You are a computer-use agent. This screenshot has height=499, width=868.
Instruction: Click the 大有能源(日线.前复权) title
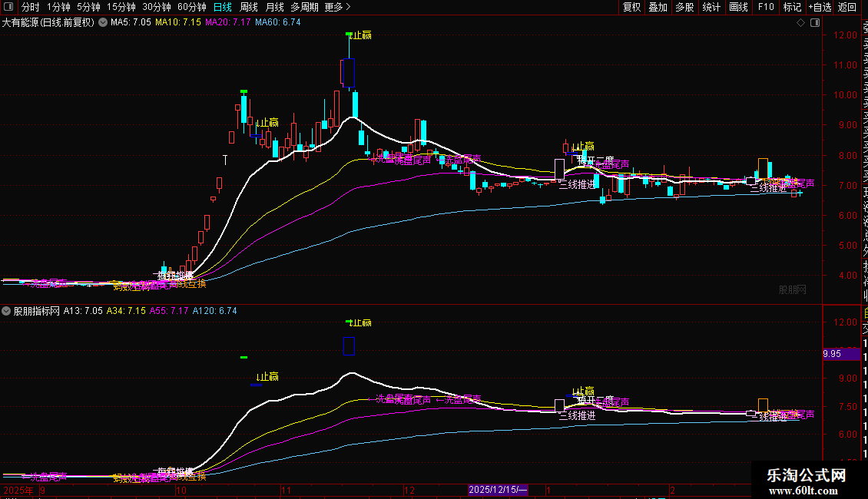(48, 23)
